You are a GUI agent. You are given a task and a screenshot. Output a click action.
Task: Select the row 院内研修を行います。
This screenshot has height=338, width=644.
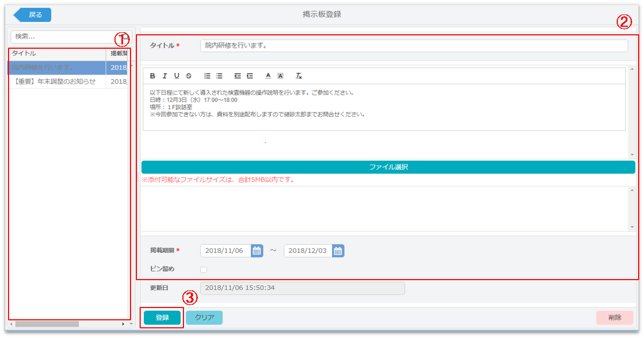pos(68,67)
